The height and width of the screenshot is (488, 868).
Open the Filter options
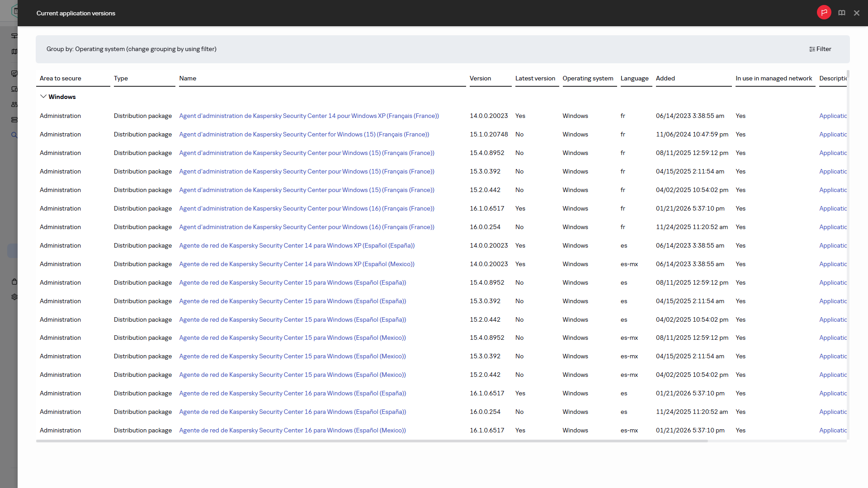[820, 49]
